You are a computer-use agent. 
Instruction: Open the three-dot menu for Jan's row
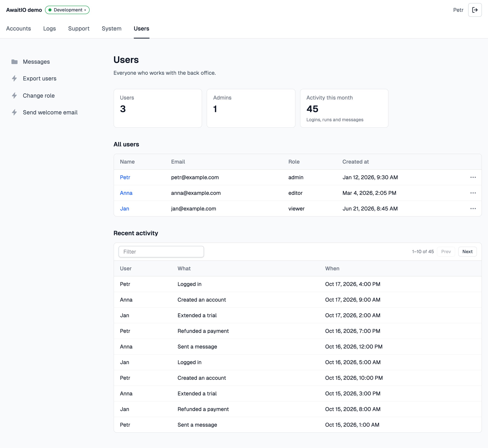473,209
